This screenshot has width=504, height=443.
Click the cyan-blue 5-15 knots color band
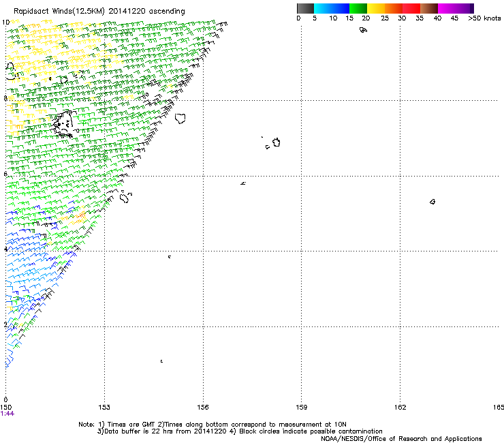[332, 8]
